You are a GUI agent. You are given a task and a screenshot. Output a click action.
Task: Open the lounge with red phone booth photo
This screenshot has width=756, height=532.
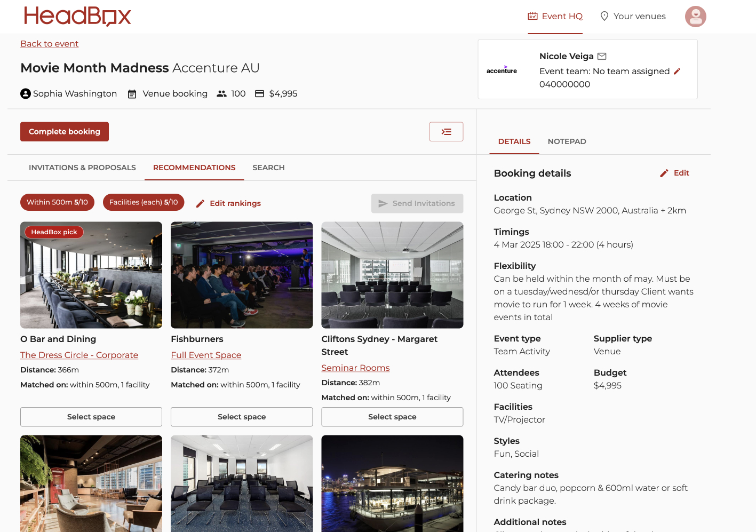[x=91, y=483]
